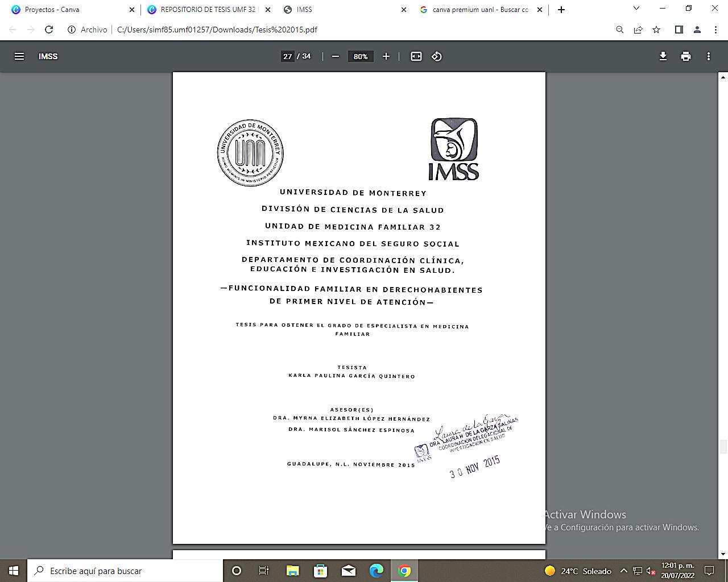Click the scrollbar down arrow
This screenshot has width=728, height=582.
723,555
